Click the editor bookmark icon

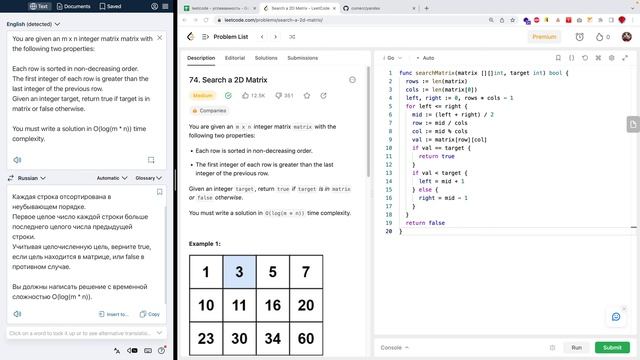coord(558,58)
